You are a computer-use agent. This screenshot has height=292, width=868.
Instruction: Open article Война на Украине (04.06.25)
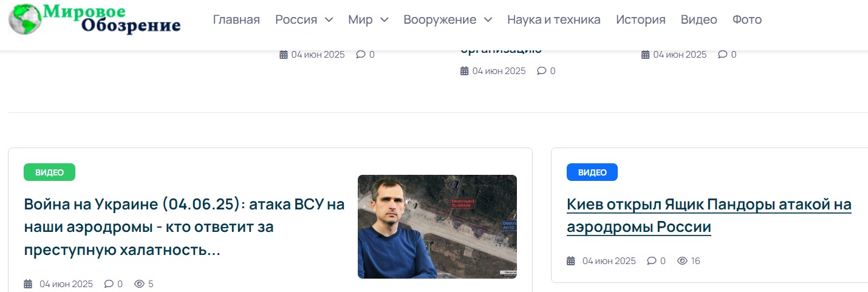pyautogui.click(x=185, y=227)
